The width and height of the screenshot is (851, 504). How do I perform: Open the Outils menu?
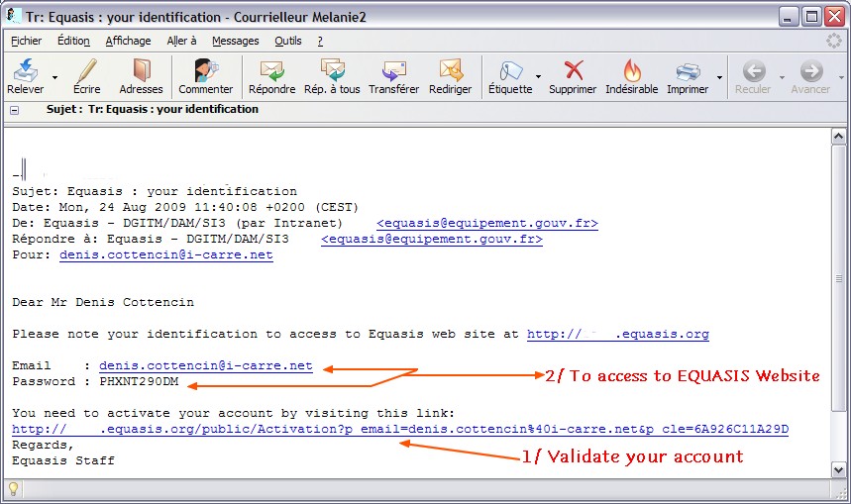287,41
